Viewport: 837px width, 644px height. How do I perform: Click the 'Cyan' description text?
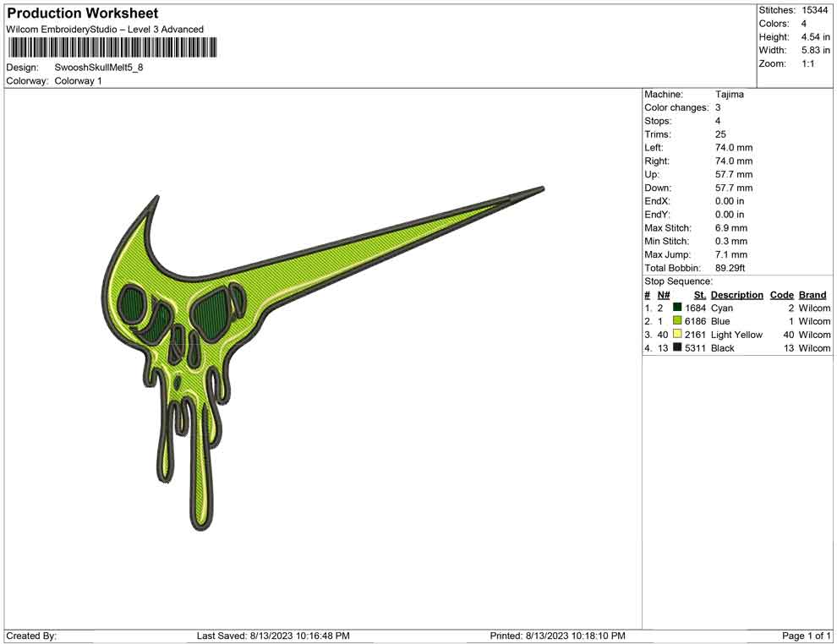pyautogui.click(x=722, y=308)
